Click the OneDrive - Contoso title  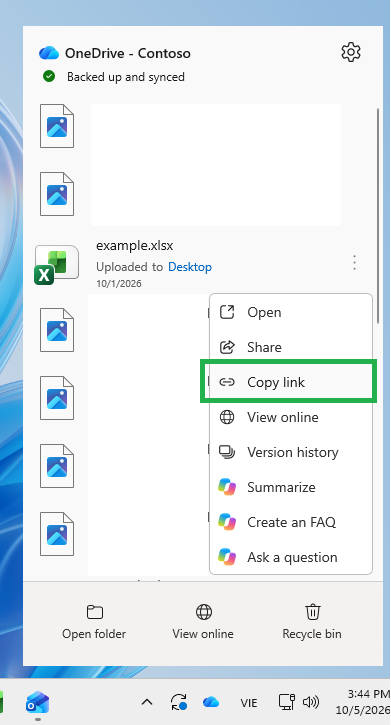[128, 53]
